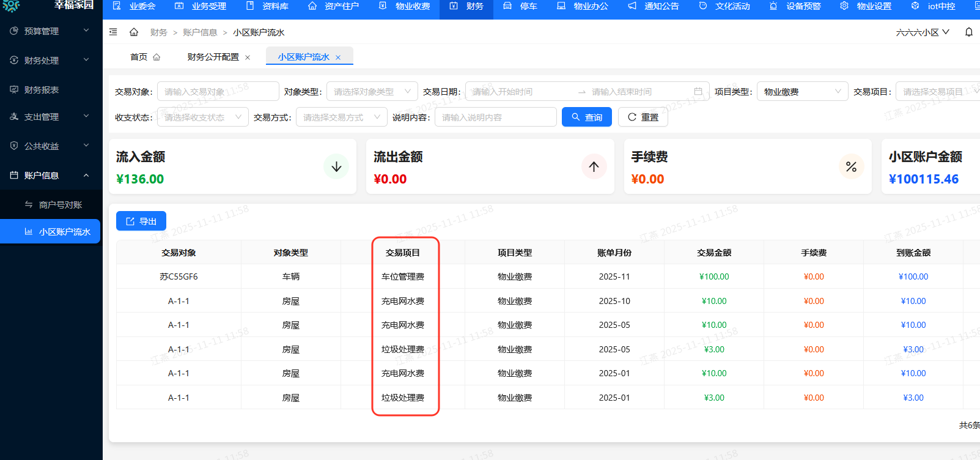Open the 项目类型 dropdown showing 物业缴费

(x=802, y=92)
